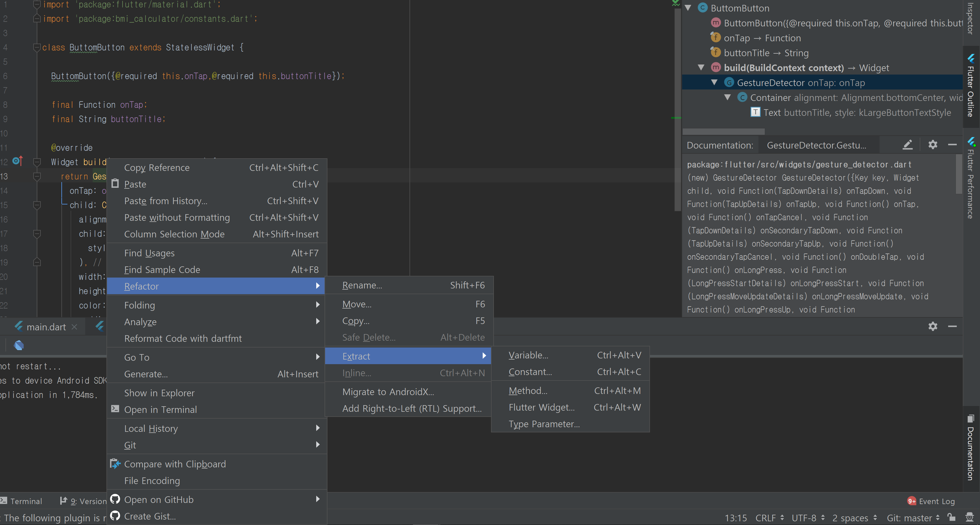980x525 pixels.
Task: Open Documentation panel settings gear
Action: [932, 145]
